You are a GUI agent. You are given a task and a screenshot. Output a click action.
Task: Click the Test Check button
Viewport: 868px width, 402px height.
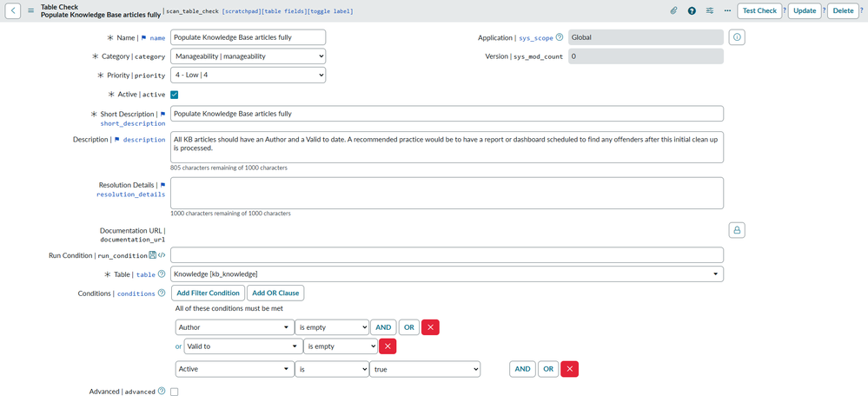(x=759, y=10)
